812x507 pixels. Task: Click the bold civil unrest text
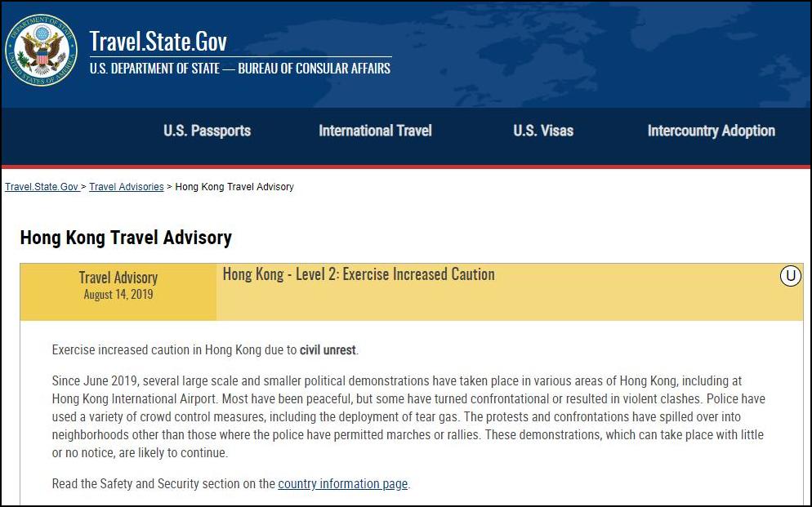coord(328,350)
